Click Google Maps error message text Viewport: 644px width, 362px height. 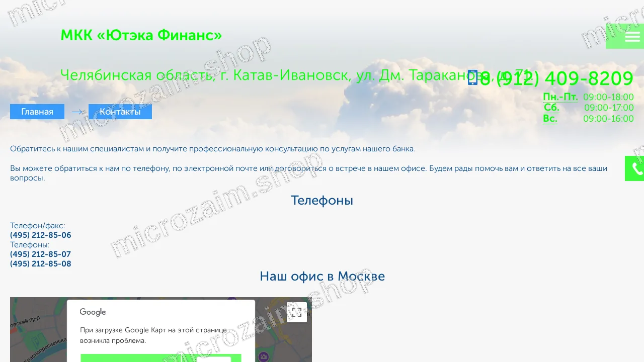[153, 335]
